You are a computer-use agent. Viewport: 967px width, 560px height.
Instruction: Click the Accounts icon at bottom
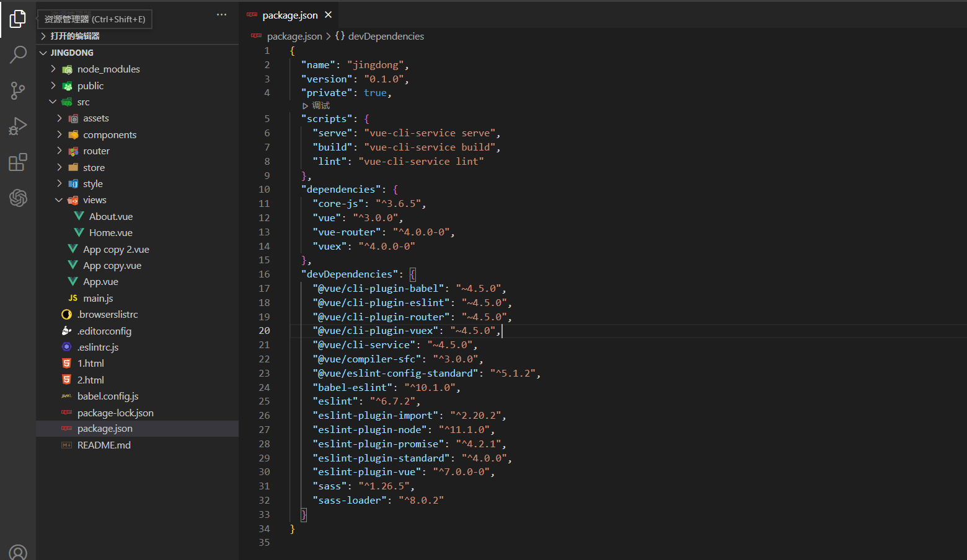[18, 551]
